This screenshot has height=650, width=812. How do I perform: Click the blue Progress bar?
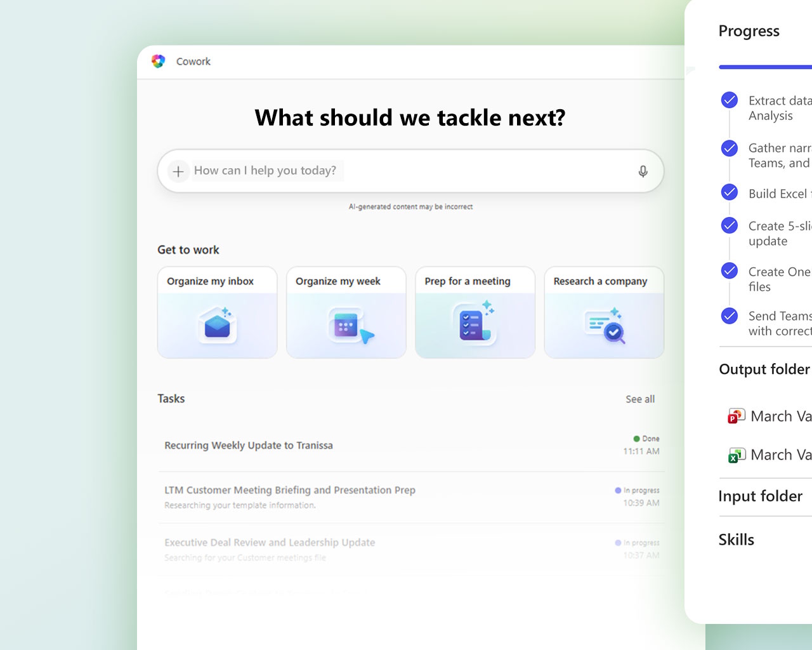click(x=765, y=67)
